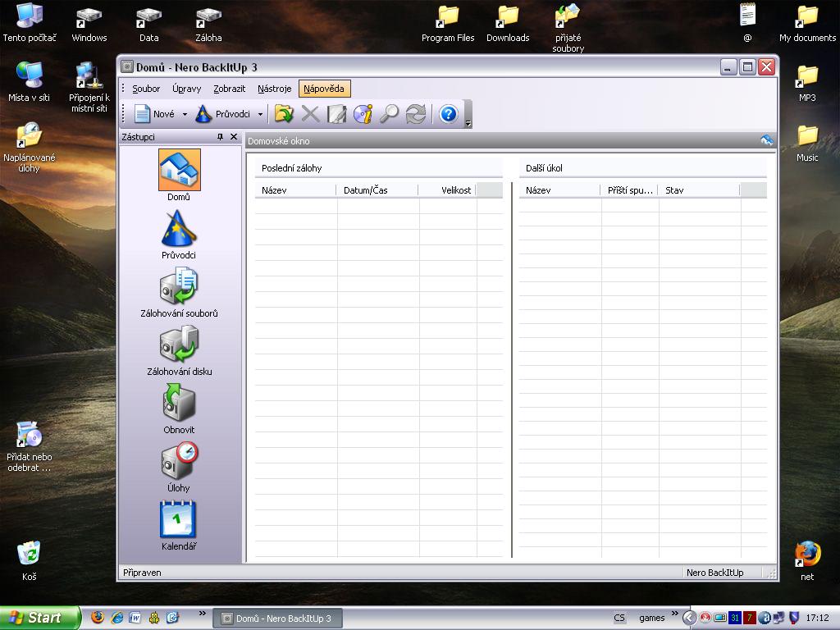Click the Nero BackItUp 3 taskbar button
Image resolution: width=840 pixels, height=630 pixels.
[277, 619]
